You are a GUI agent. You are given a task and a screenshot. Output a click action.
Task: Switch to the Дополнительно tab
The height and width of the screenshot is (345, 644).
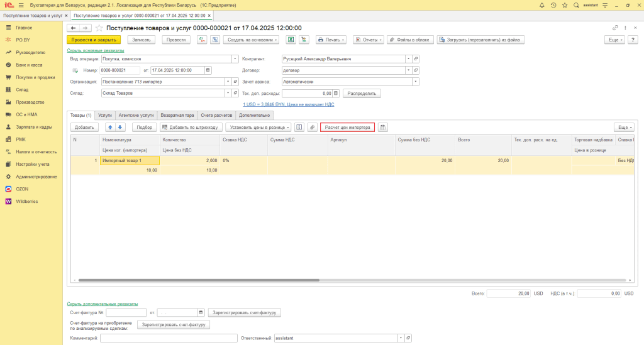(254, 115)
